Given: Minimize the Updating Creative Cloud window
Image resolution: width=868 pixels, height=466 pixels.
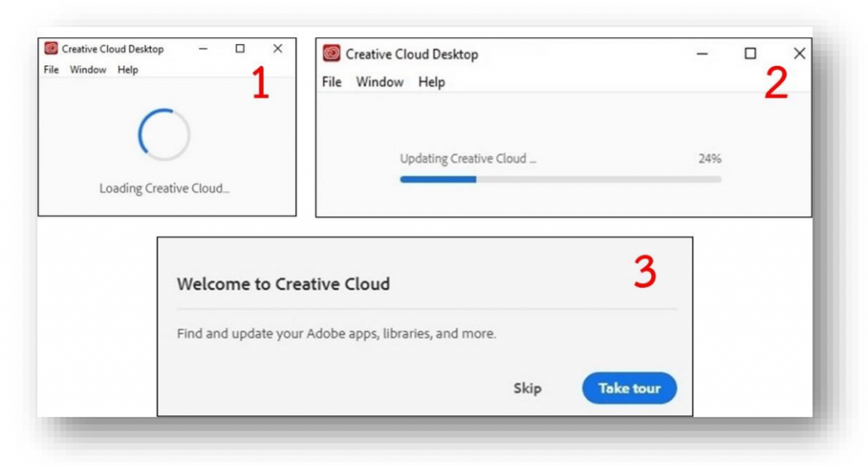Looking at the screenshot, I should point(702,54).
